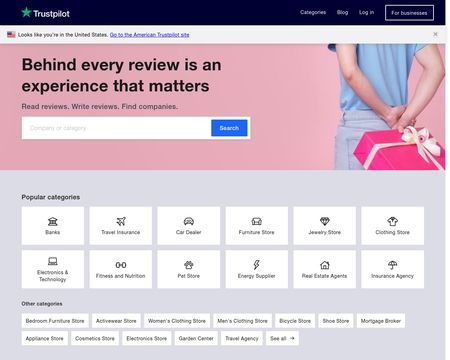Open Bedroom Furniture Store category
This screenshot has width=450, height=360.
[x=55, y=321]
